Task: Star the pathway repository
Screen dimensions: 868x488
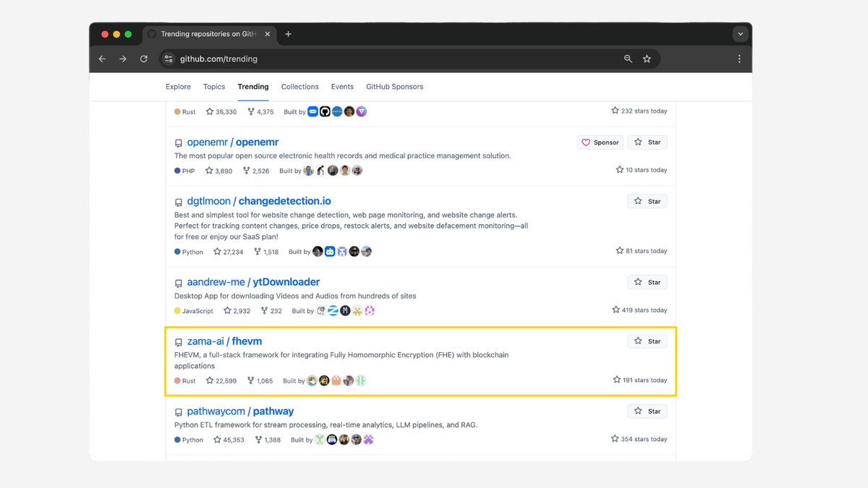Action: 647,411
